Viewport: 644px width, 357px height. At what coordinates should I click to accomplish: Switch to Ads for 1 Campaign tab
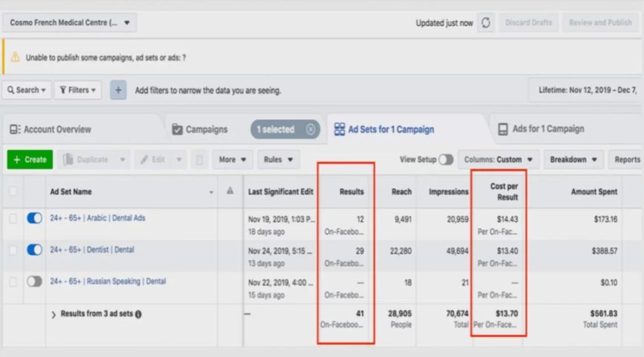click(541, 129)
